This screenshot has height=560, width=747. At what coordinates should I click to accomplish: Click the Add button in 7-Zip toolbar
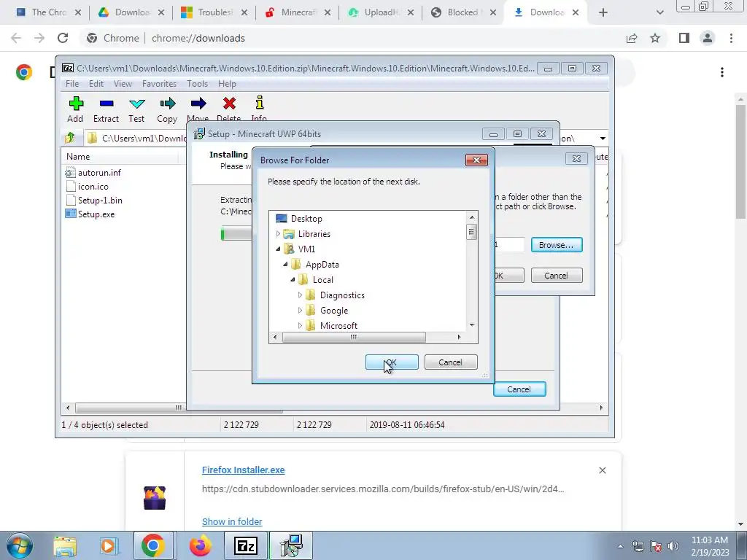coord(76,109)
